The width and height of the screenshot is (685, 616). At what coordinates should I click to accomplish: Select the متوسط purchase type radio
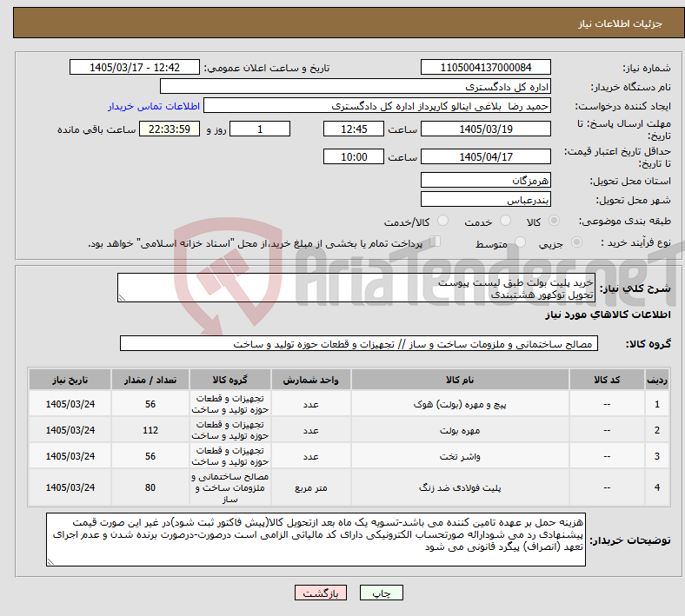point(520,242)
